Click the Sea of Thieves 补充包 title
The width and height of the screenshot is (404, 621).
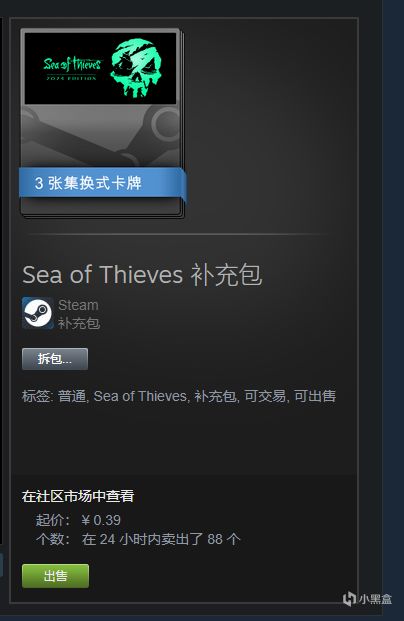142,275
